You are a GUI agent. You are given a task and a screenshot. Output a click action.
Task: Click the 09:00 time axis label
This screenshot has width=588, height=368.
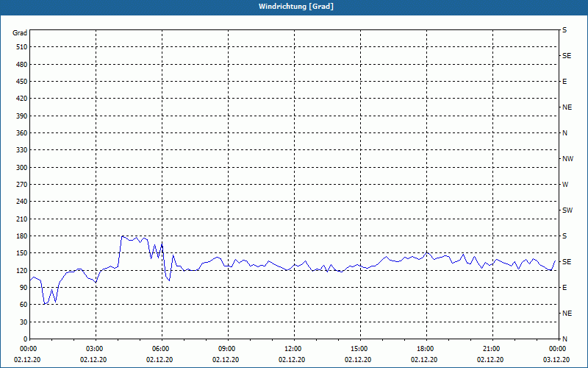click(228, 349)
